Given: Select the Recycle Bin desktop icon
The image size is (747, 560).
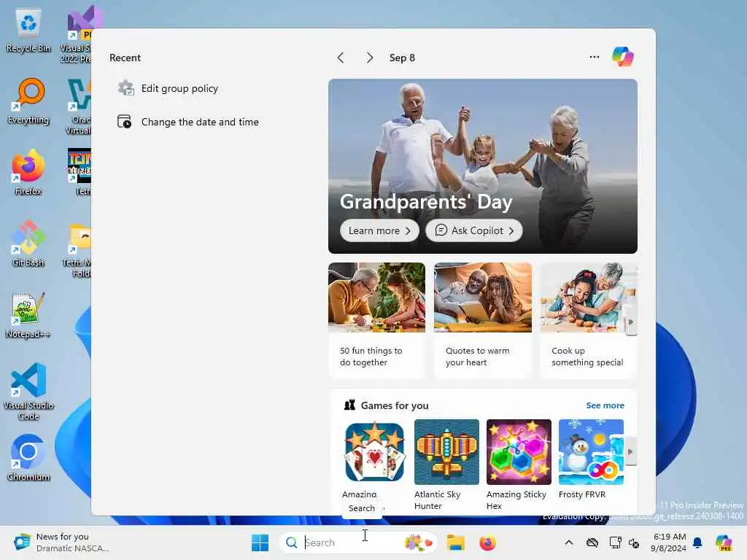Looking at the screenshot, I should tap(28, 31).
